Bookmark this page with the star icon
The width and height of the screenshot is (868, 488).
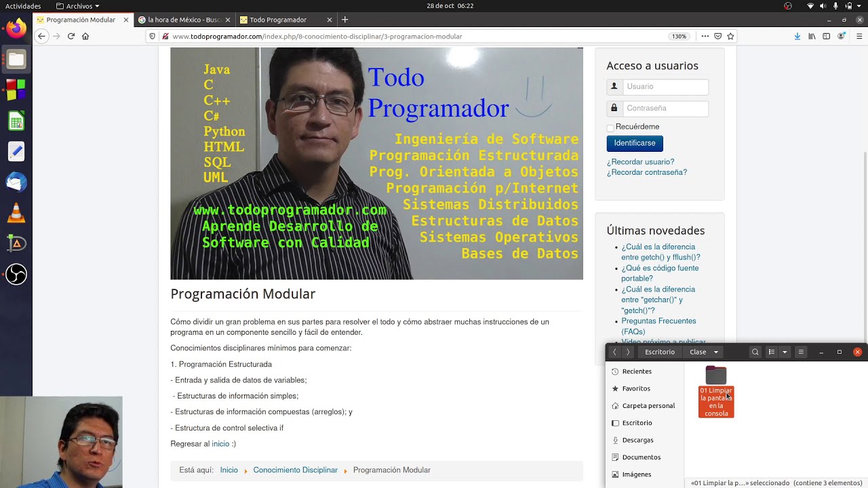click(730, 37)
